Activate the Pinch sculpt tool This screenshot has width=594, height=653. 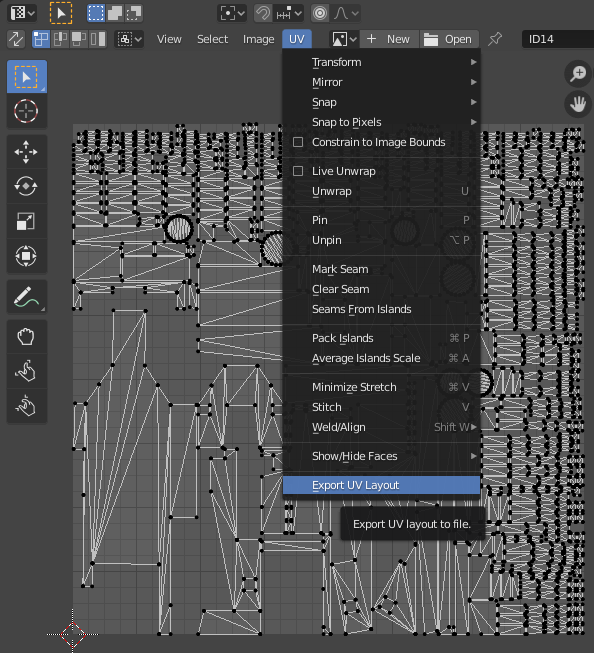tap(27, 406)
